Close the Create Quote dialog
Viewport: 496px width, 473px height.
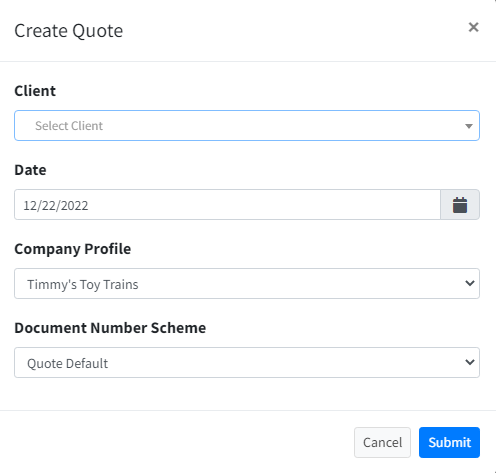(473, 27)
